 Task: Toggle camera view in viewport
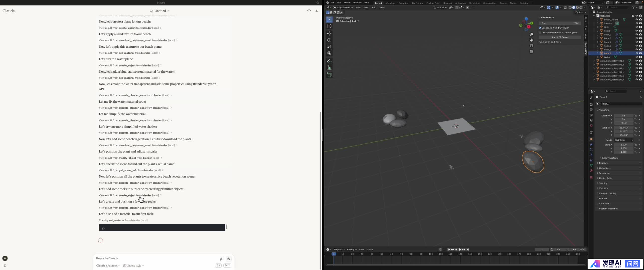531,46
